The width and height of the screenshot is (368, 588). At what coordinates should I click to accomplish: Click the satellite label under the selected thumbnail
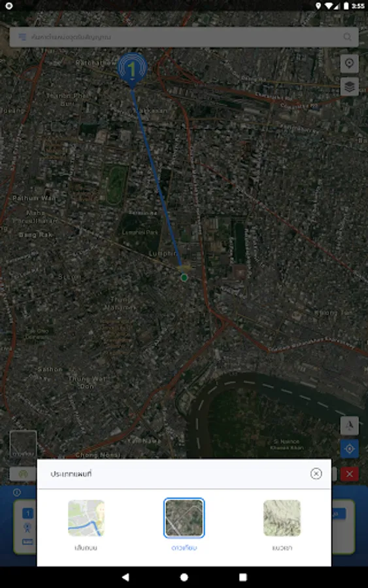pos(184,547)
